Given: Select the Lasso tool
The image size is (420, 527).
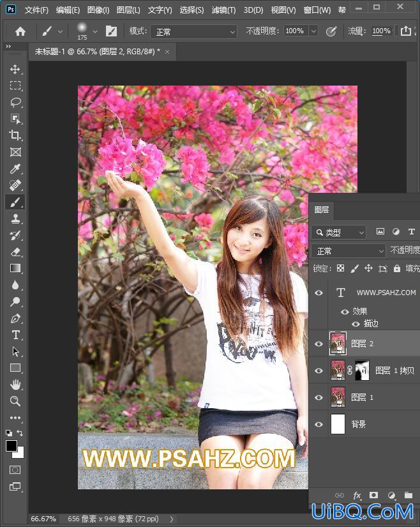Looking at the screenshot, I should pyautogui.click(x=15, y=102).
